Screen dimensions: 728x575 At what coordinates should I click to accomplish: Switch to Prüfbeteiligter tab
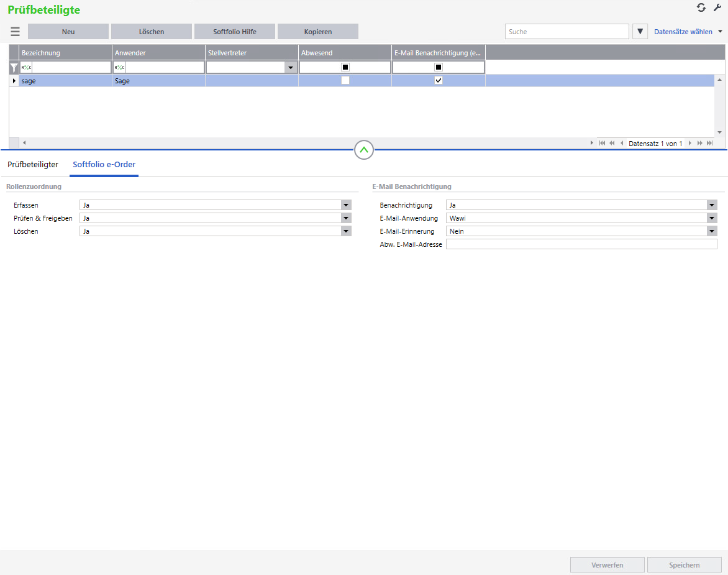33,165
